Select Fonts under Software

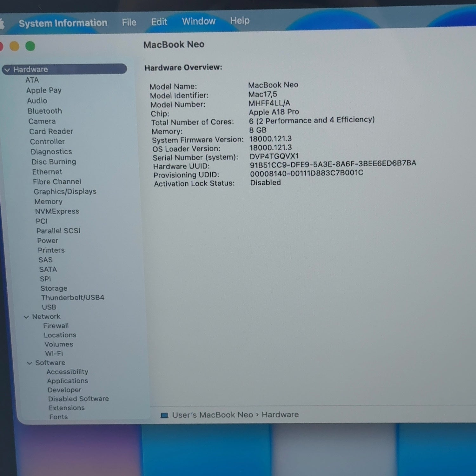(x=58, y=417)
